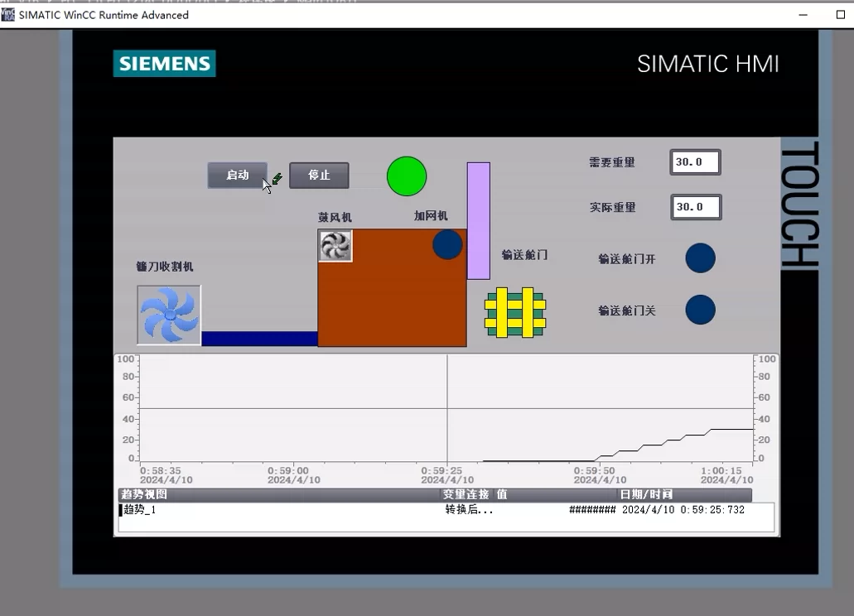This screenshot has width=854, height=616.
Task: Click the WinCC Runtime title bar icon
Action: (8, 15)
